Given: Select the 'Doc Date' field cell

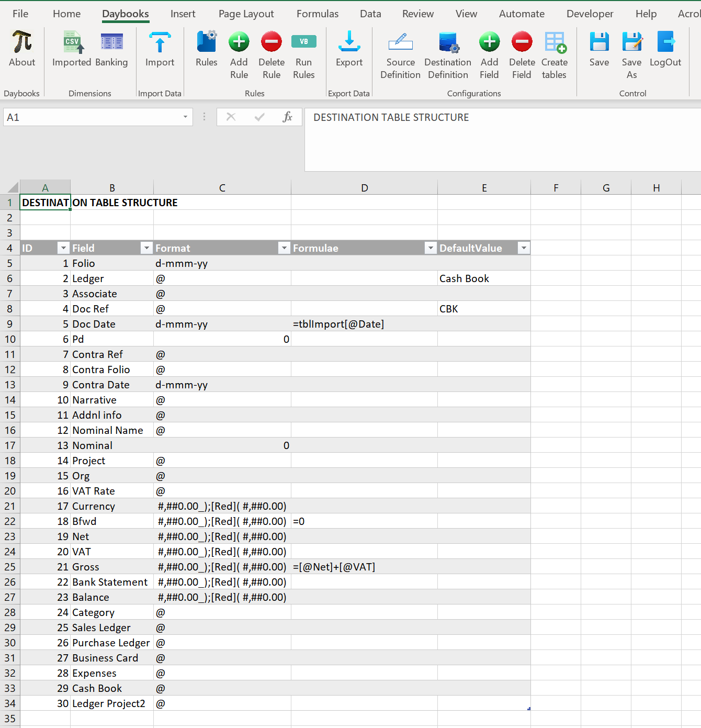Looking at the screenshot, I should pyautogui.click(x=112, y=324).
